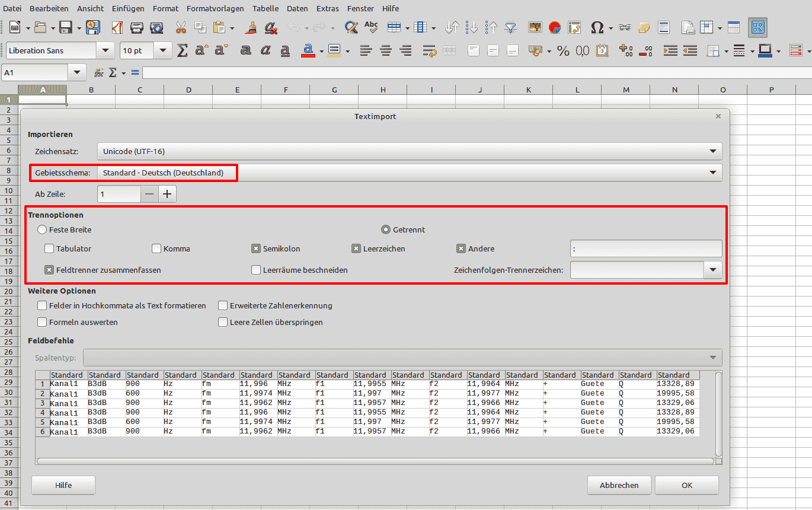Enable the Tabulator separator checkbox
Screen dimensions: 812x510
click(x=49, y=248)
